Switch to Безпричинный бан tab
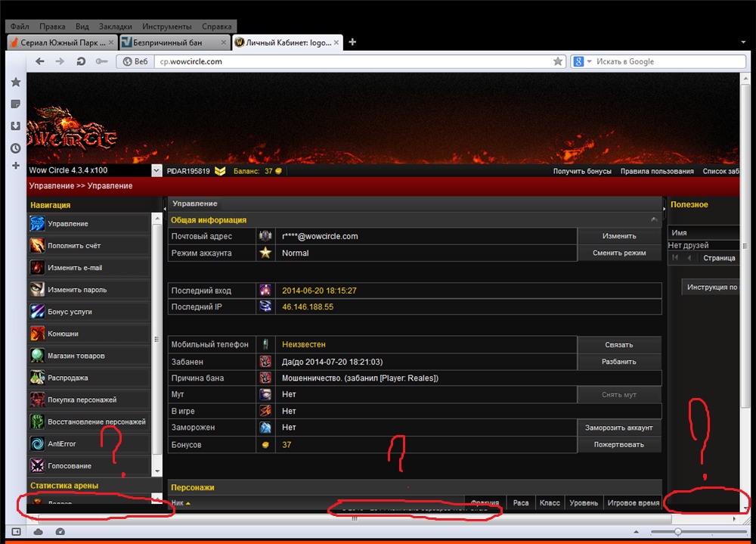The image size is (756, 544). click(174, 42)
